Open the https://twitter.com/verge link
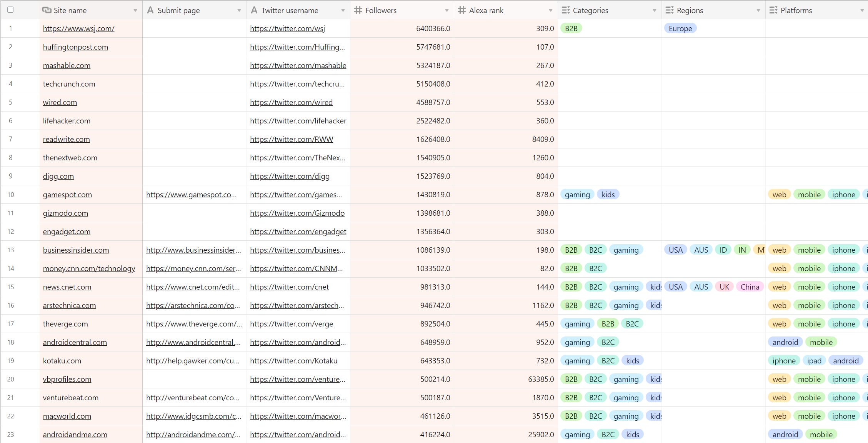This screenshot has height=443, width=868. (292, 324)
